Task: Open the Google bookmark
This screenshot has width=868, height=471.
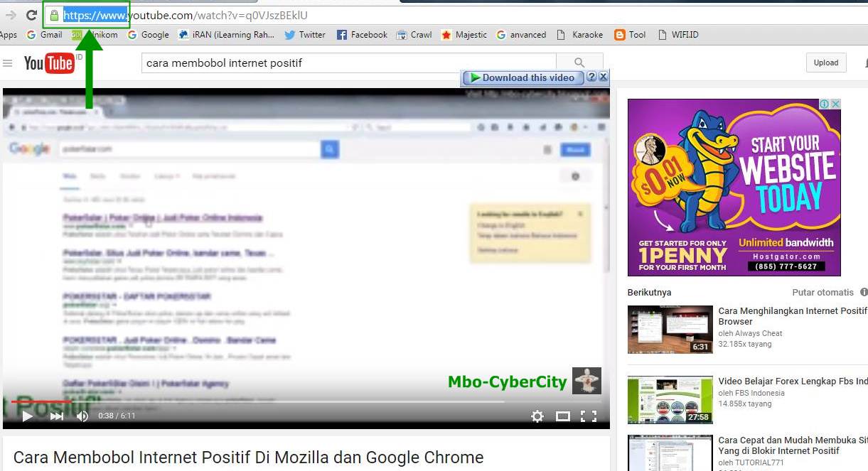Action: [148, 34]
